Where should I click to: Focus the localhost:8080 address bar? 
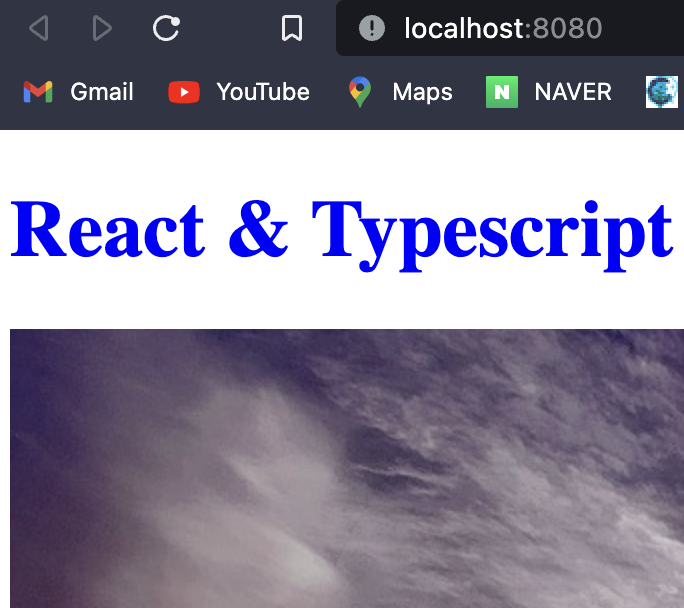pos(510,28)
